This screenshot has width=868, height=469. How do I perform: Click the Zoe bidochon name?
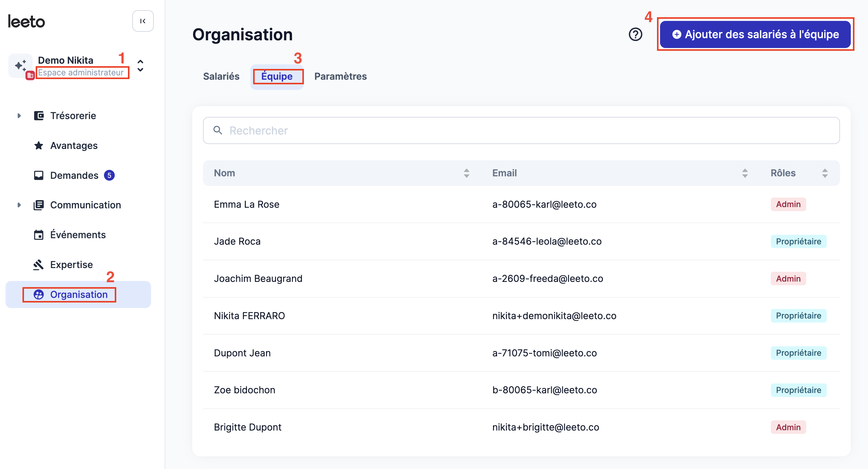pyautogui.click(x=245, y=390)
